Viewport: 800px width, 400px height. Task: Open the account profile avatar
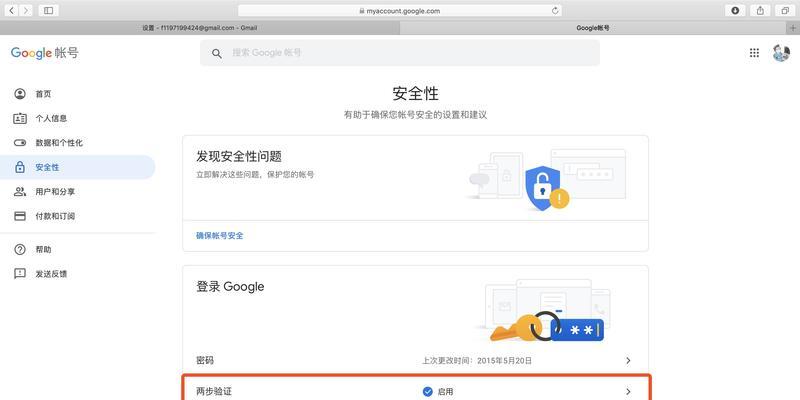point(781,53)
